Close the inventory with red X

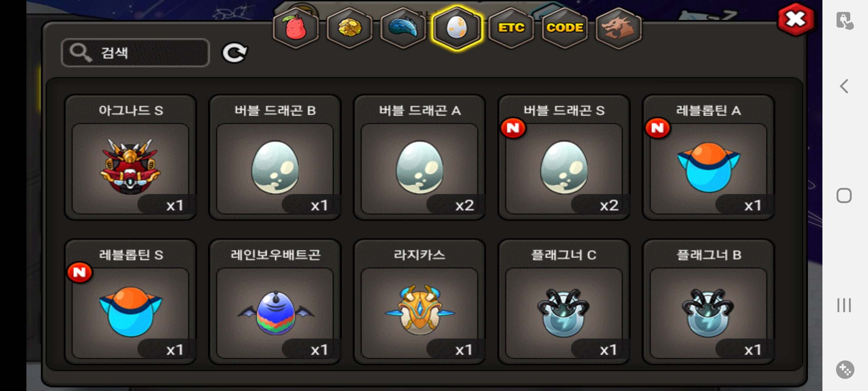(796, 20)
